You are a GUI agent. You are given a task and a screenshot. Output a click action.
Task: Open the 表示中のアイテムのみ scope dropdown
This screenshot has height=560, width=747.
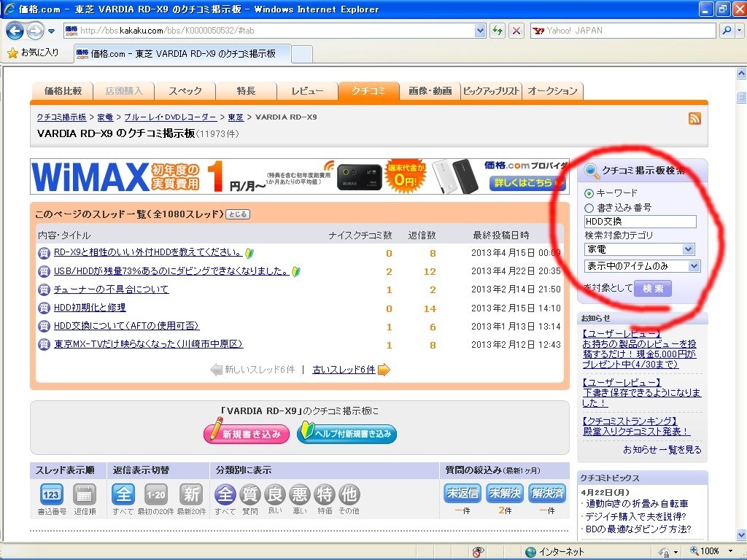[x=693, y=265]
